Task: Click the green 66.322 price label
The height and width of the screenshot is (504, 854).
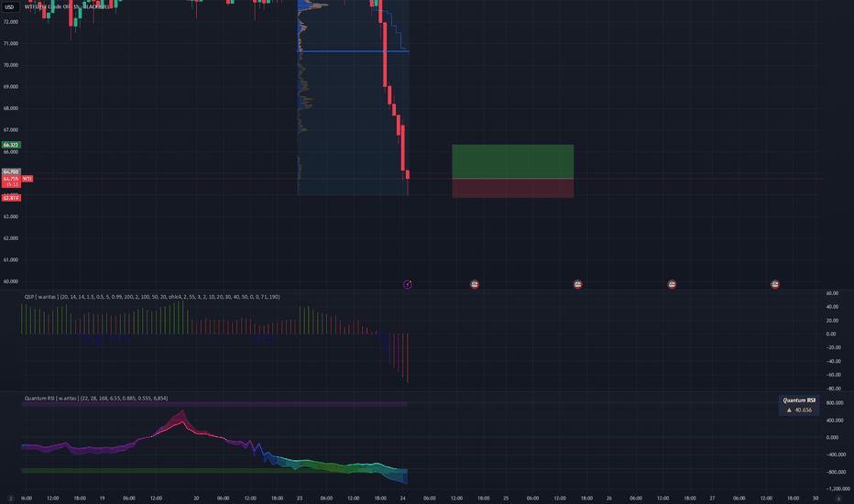Action: tap(11, 145)
